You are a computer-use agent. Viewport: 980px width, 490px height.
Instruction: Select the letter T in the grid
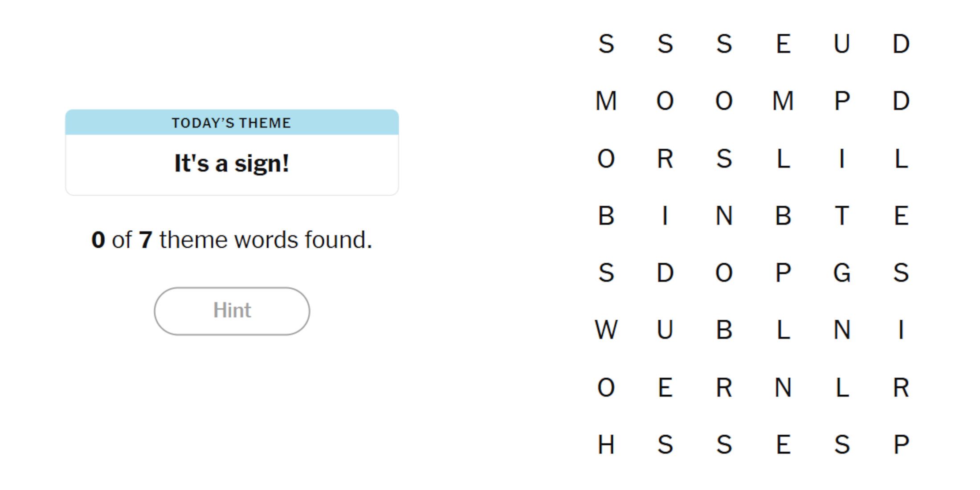(842, 216)
